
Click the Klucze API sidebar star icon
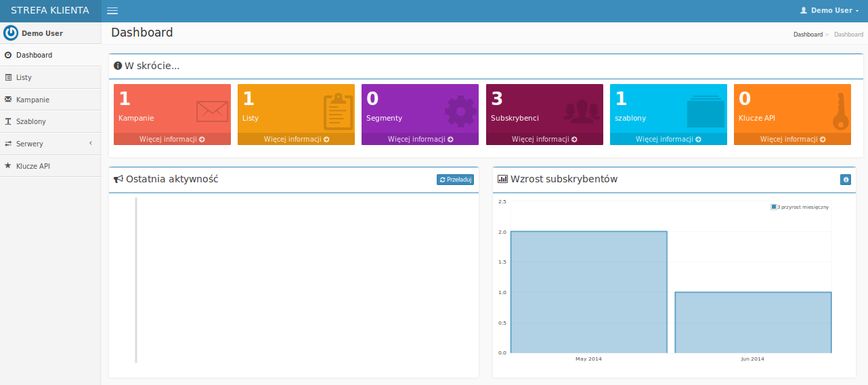click(x=8, y=165)
